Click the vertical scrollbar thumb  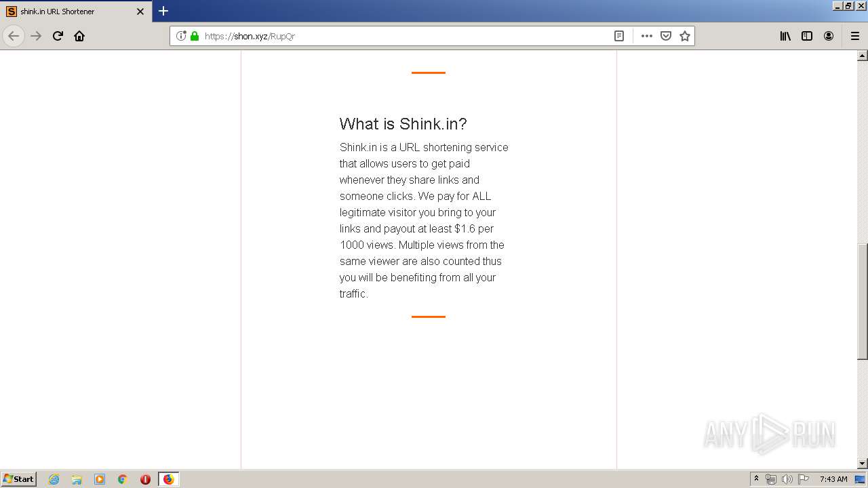tap(863, 301)
